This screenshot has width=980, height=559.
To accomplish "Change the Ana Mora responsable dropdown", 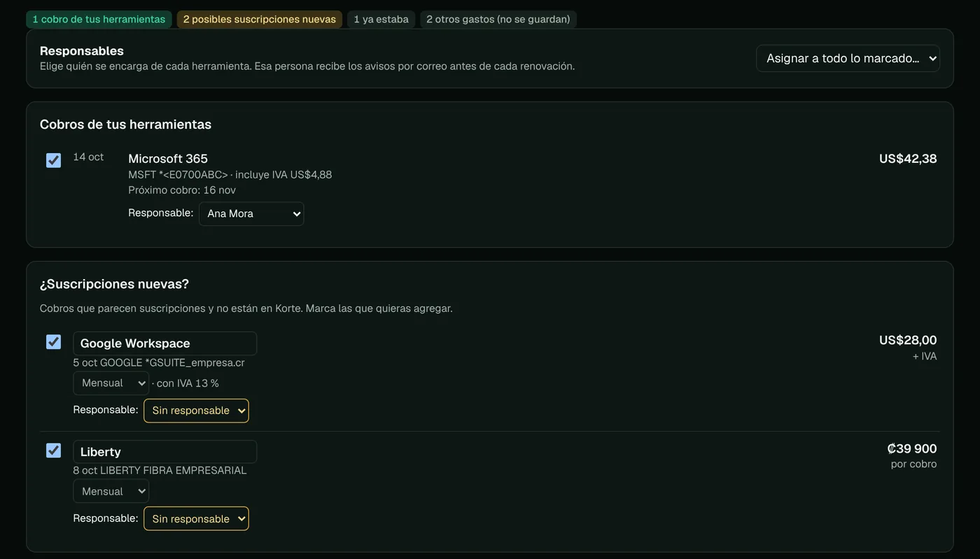I will [251, 213].
